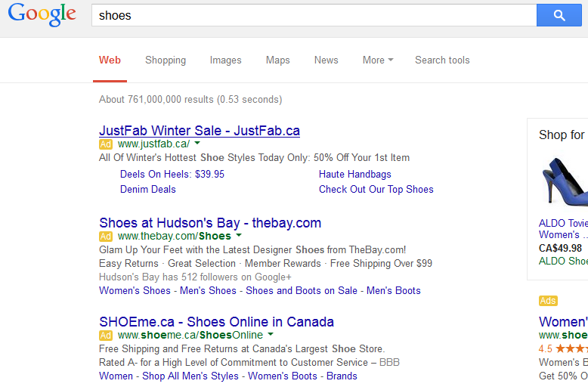Open Shoes at Hudson's Bay result title

pos(210,223)
